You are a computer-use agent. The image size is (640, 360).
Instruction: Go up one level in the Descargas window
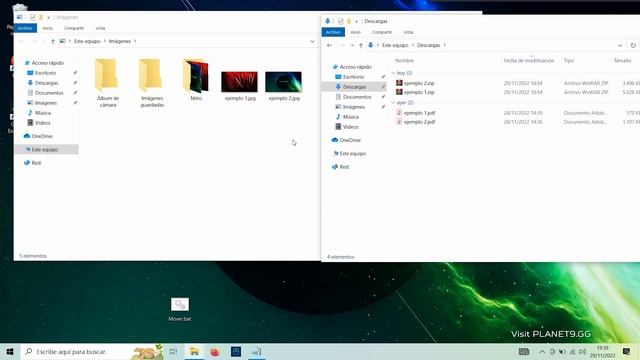(x=361, y=45)
